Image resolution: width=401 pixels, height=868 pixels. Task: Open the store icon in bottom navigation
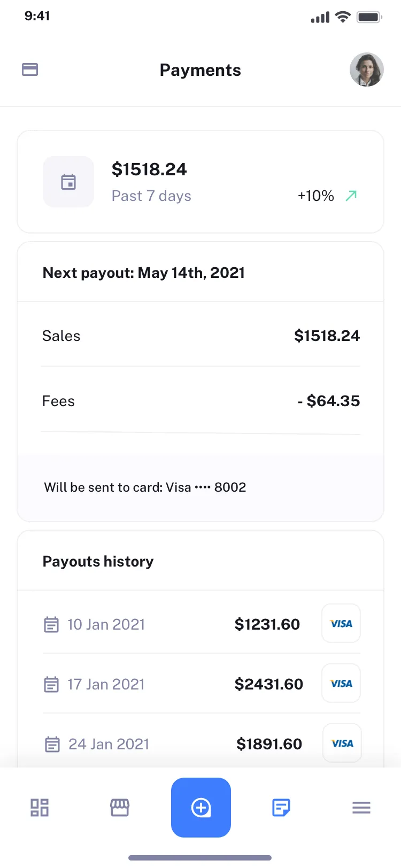coord(120,808)
